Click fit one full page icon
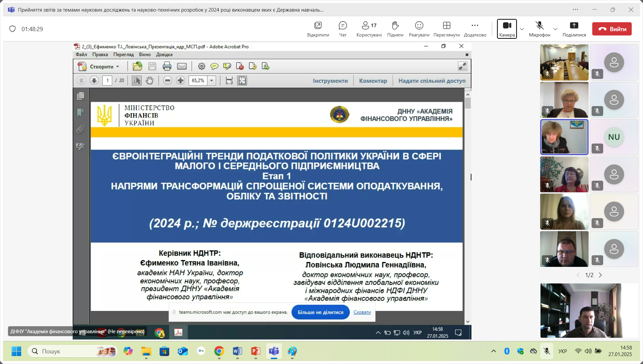The image size is (643, 364). tap(242, 81)
